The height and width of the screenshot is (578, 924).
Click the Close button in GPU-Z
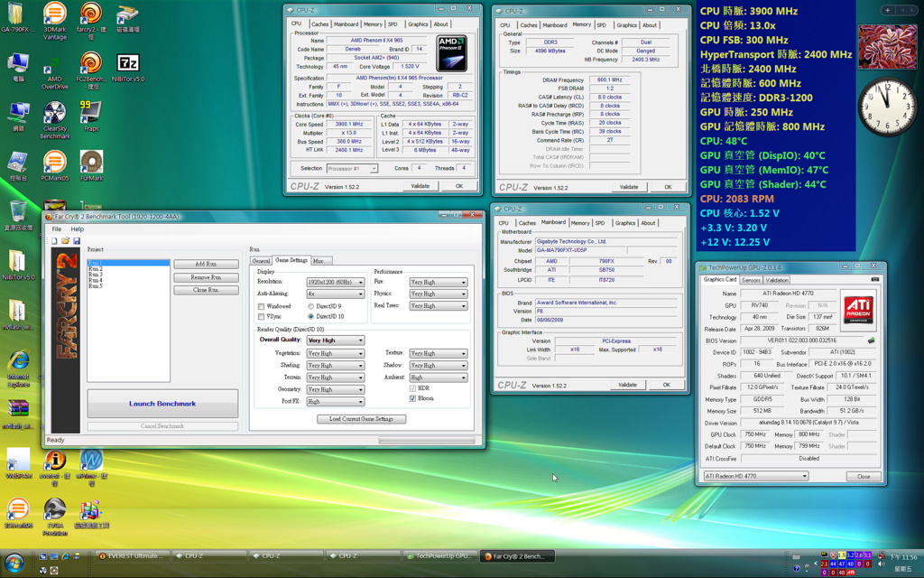[864, 476]
